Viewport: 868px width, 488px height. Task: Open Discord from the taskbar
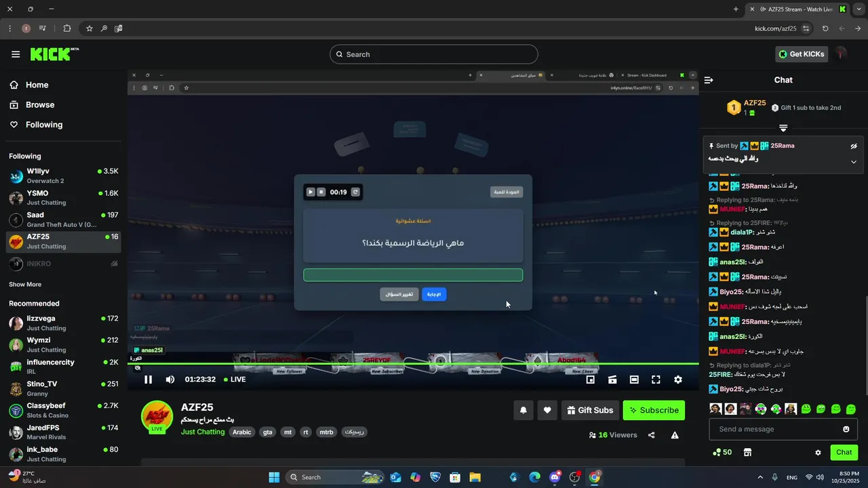[556, 477]
